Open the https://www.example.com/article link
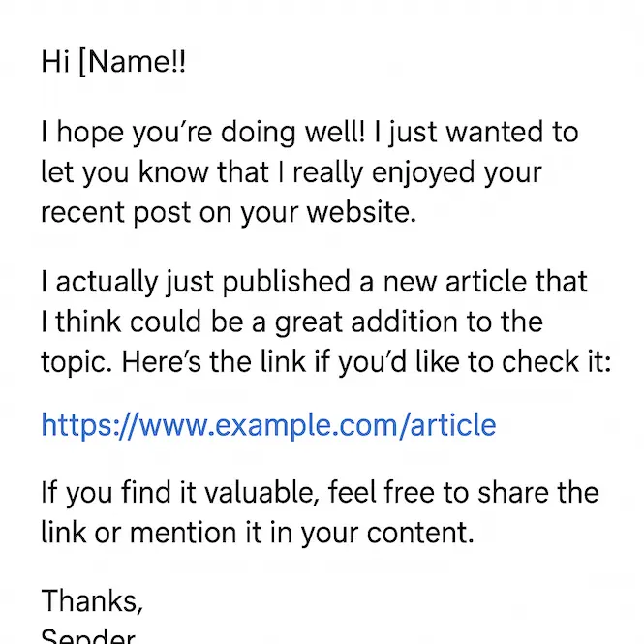Screen dimensions: 644x644 tap(268, 424)
